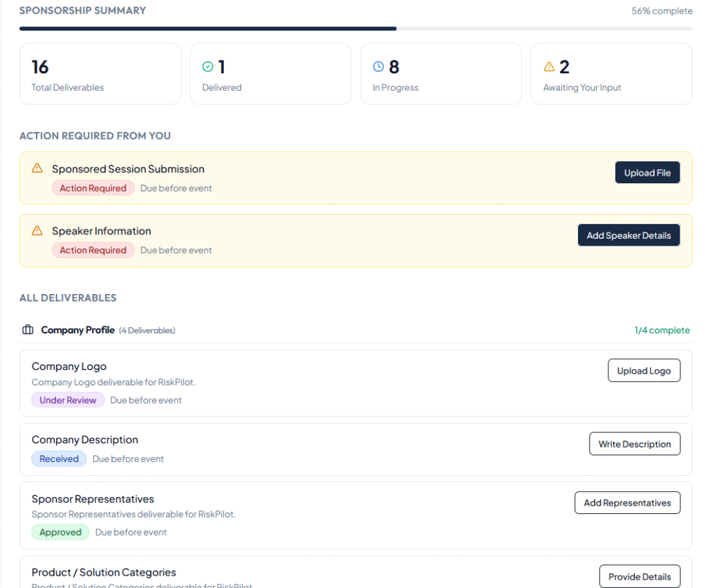Click the Approved status badge
This screenshot has width=708, height=588.
[60, 532]
